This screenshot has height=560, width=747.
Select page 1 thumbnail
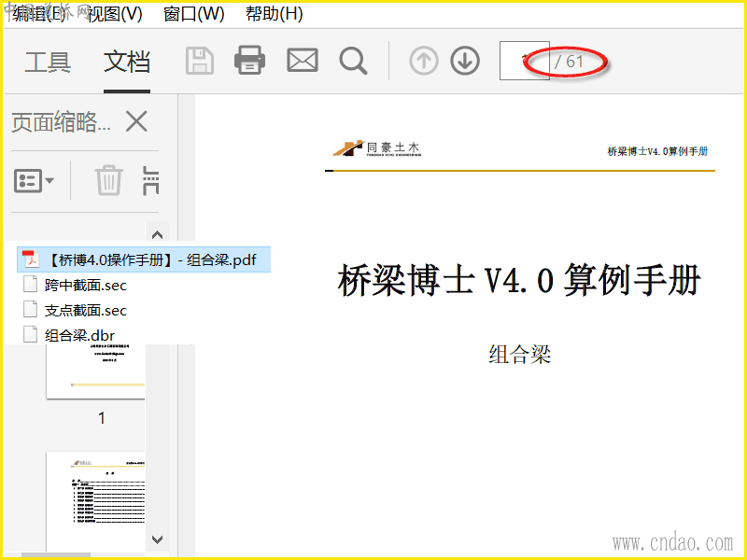tap(95, 371)
